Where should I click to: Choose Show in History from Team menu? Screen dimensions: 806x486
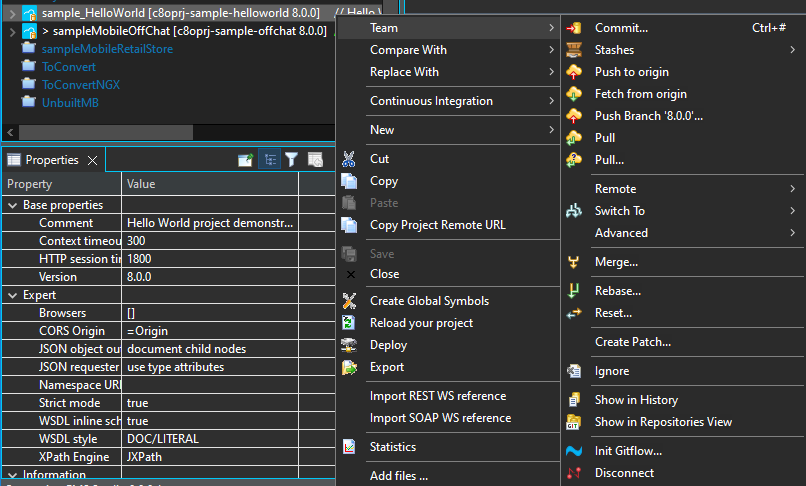coord(636,400)
